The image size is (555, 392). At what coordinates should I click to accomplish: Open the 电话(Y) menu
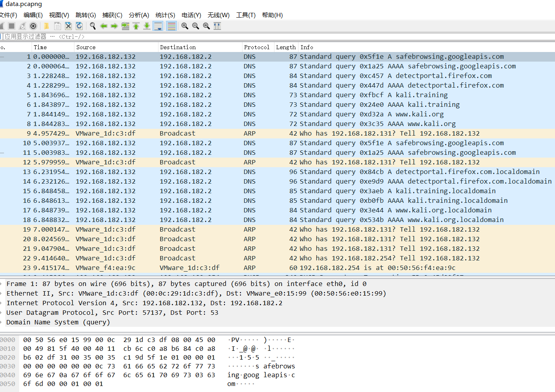(191, 15)
